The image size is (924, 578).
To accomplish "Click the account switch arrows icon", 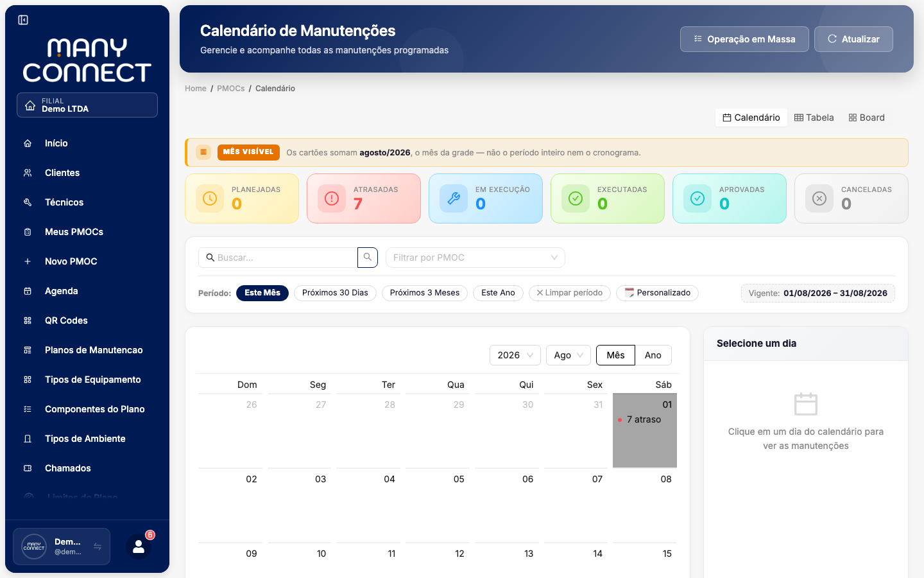I will point(98,547).
